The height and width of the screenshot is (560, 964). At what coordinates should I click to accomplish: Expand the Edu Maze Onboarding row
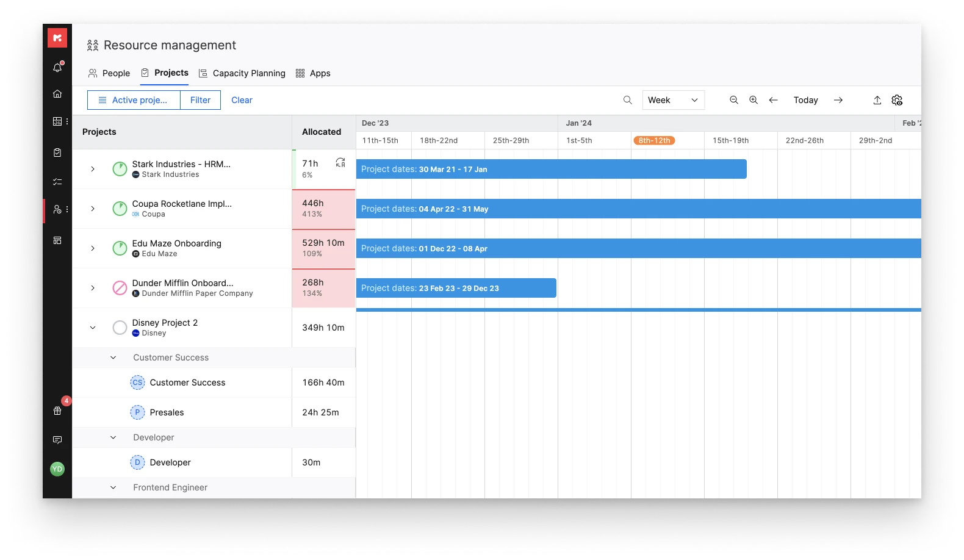[93, 248]
